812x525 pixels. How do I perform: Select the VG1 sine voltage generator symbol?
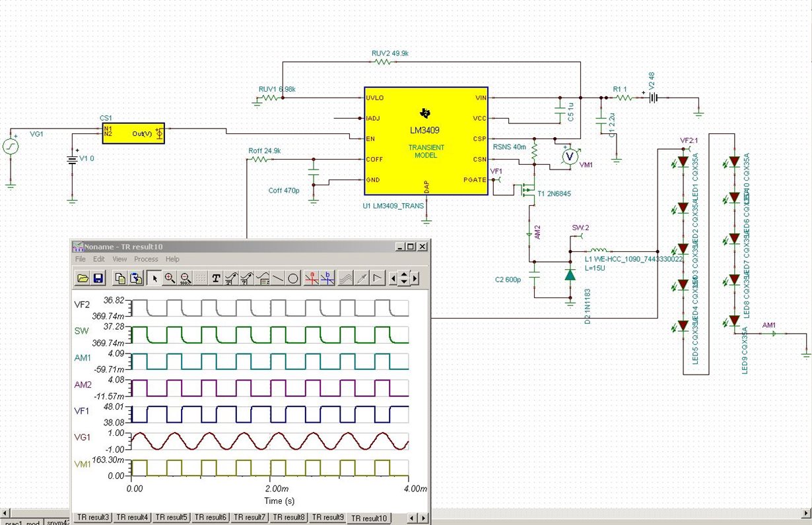[11, 146]
